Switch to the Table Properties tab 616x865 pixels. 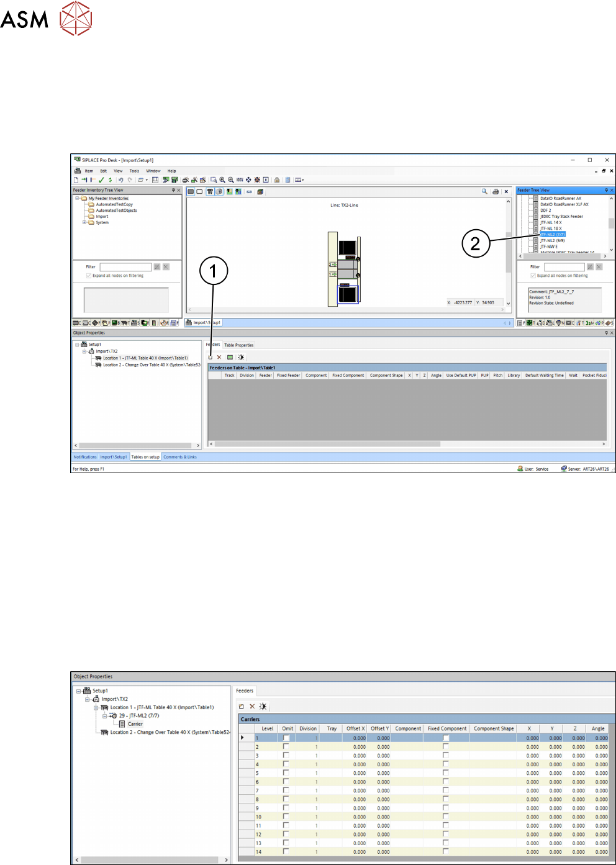tap(238, 345)
